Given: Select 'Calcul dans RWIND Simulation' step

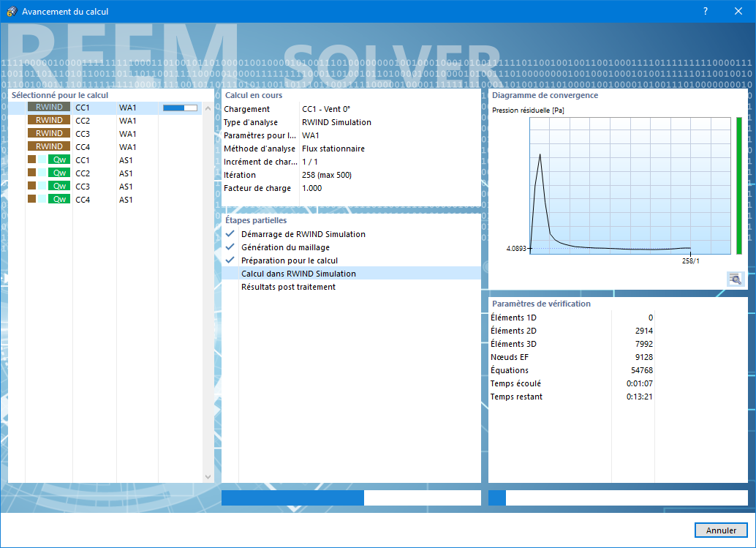Looking at the screenshot, I should coord(352,274).
